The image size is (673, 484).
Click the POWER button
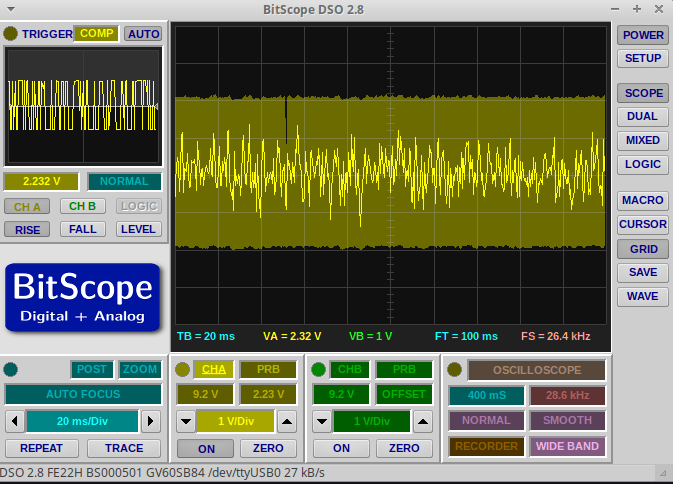point(643,35)
